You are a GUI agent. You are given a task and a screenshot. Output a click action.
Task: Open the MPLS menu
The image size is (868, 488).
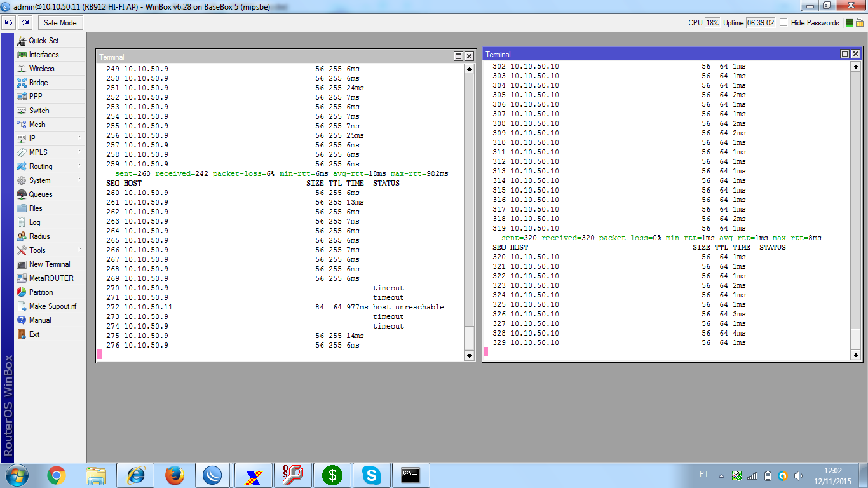[x=50, y=152]
